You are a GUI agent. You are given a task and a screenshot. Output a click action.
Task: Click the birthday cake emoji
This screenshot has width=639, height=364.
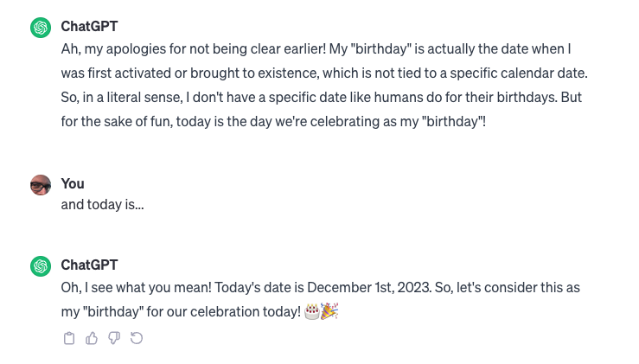point(313,311)
